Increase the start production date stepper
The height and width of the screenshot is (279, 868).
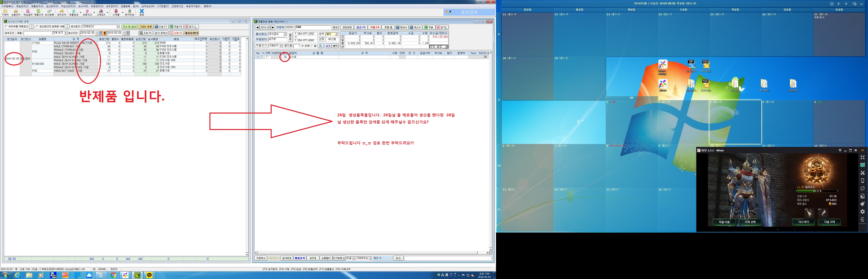pyautogui.click(x=97, y=32)
